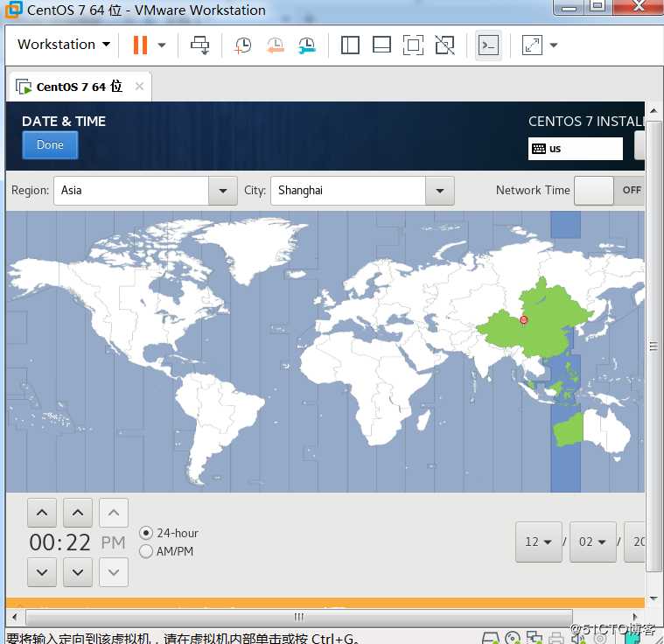The width and height of the screenshot is (664, 644).
Task: Open the Workstation menu
Action: pos(64,45)
